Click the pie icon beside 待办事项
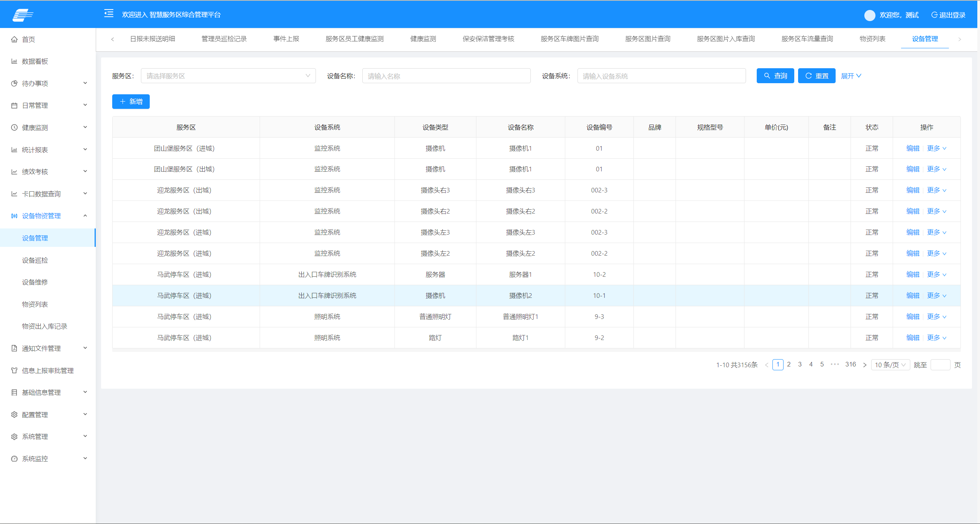Image resolution: width=980 pixels, height=524 pixels. pyautogui.click(x=14, y=84)
